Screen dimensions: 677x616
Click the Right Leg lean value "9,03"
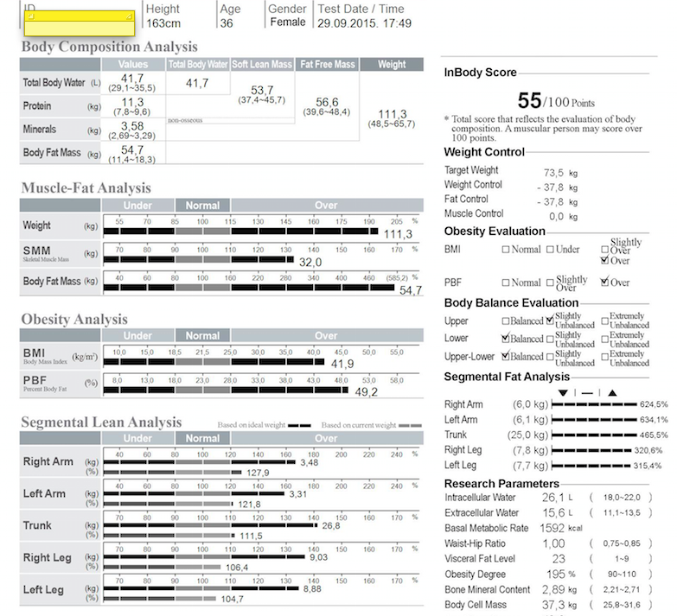[x=319, y=557]
